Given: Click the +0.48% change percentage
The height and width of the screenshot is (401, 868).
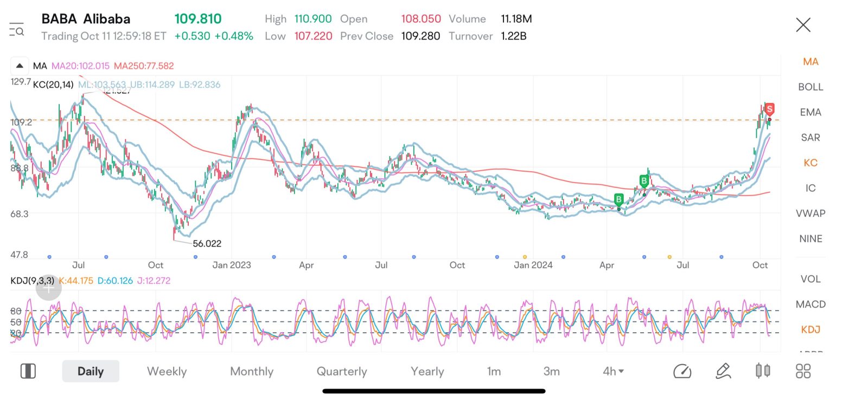Looking at the screenshot, I should click(x=234, y=36).
